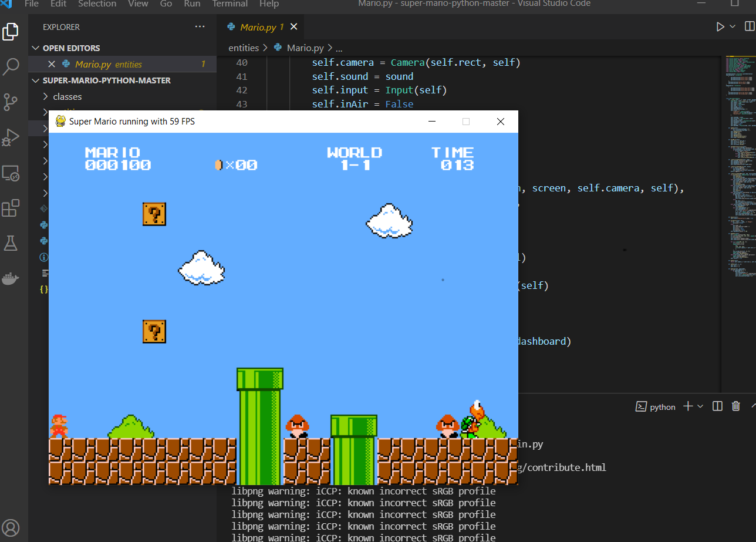The image size is (756, 542).
Task: Open the Testing view
Action: [11, 243]
